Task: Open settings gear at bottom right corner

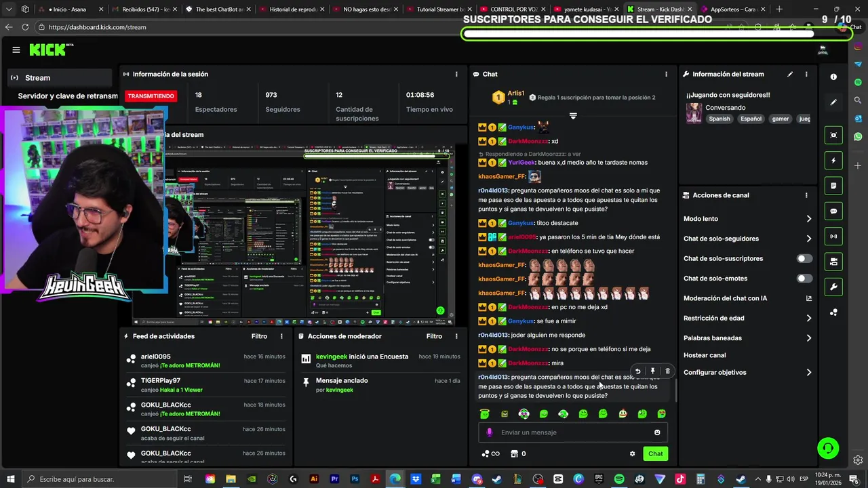Action: point(858,461)
